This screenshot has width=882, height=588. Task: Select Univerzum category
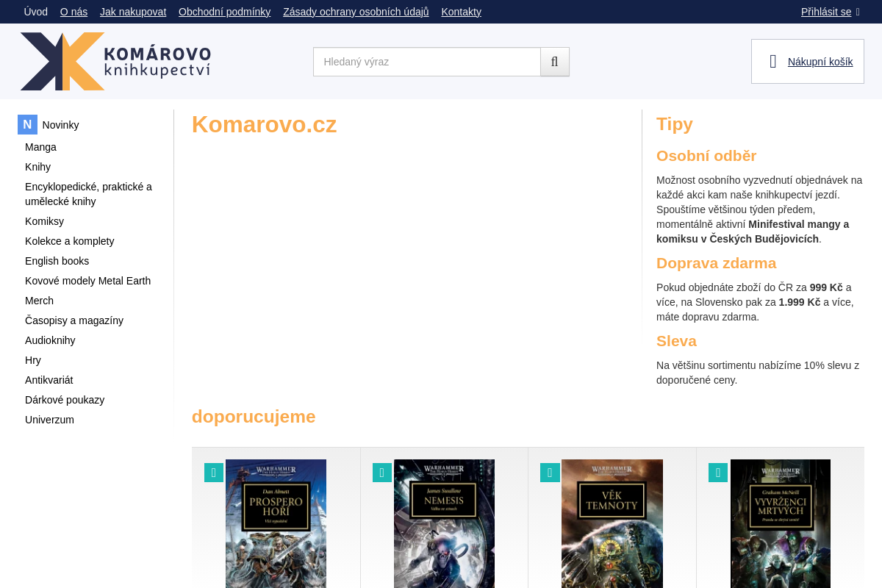pos(49,420)
